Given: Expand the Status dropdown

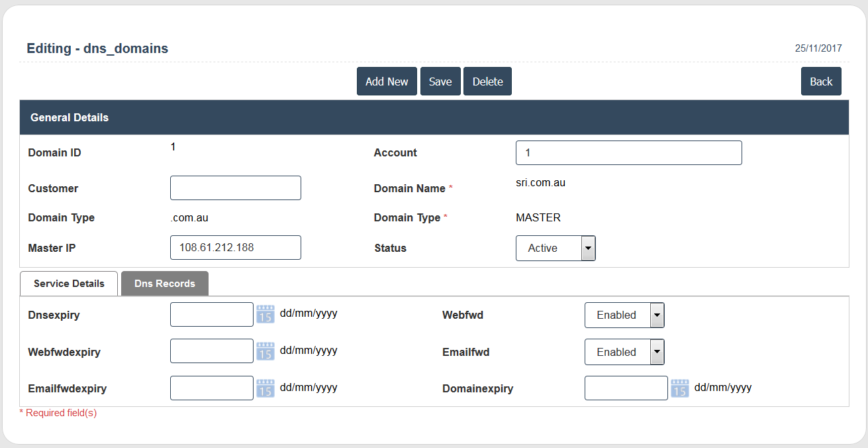Looking at the screenshot, I should (x=555, y=249).
